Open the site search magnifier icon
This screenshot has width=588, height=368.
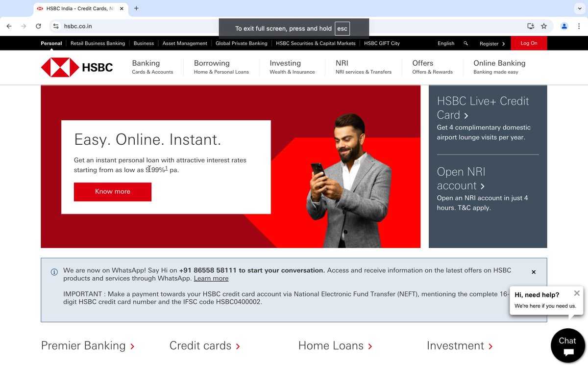(465, 43)
